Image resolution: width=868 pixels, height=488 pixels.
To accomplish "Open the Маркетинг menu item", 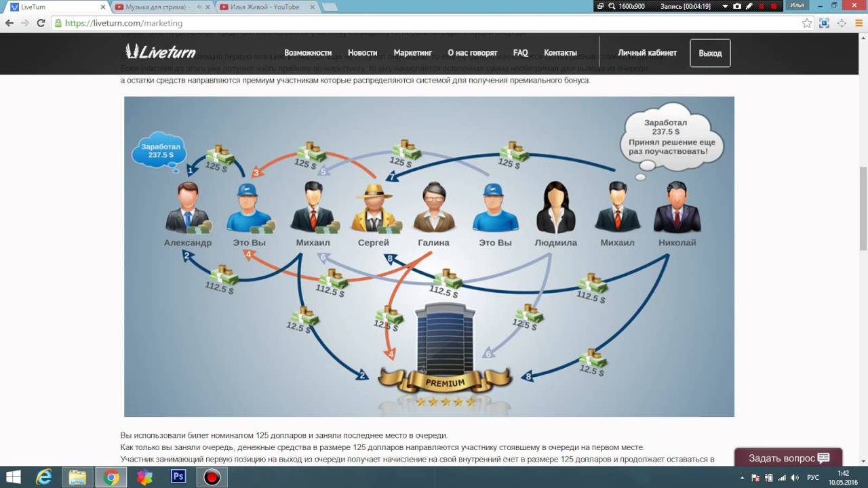I will click(412, 53).
